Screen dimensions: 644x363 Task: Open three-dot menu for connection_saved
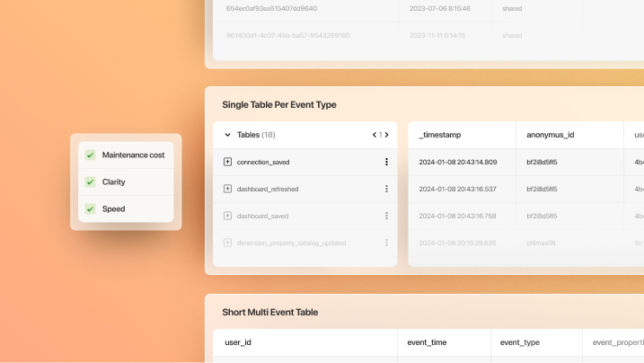click(386, 162)
